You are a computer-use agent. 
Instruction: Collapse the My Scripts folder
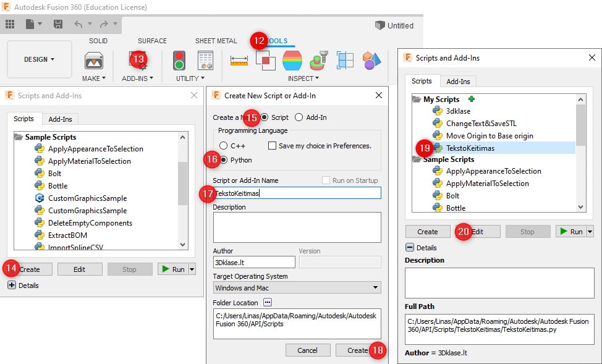tap(417, 99)
